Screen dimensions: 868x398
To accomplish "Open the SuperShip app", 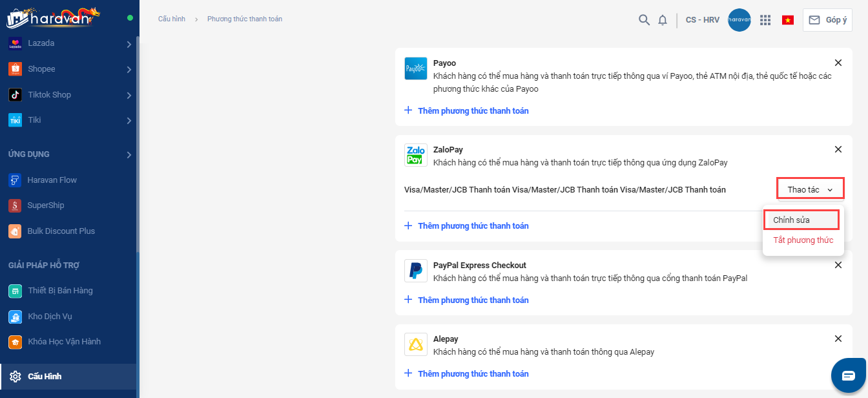I will (x=45, y=205).
